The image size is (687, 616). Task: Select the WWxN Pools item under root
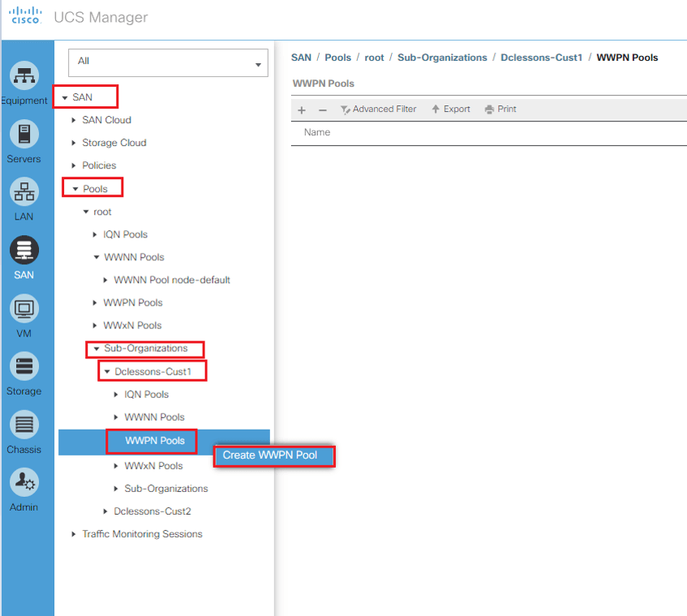click(x=132, y=325)
